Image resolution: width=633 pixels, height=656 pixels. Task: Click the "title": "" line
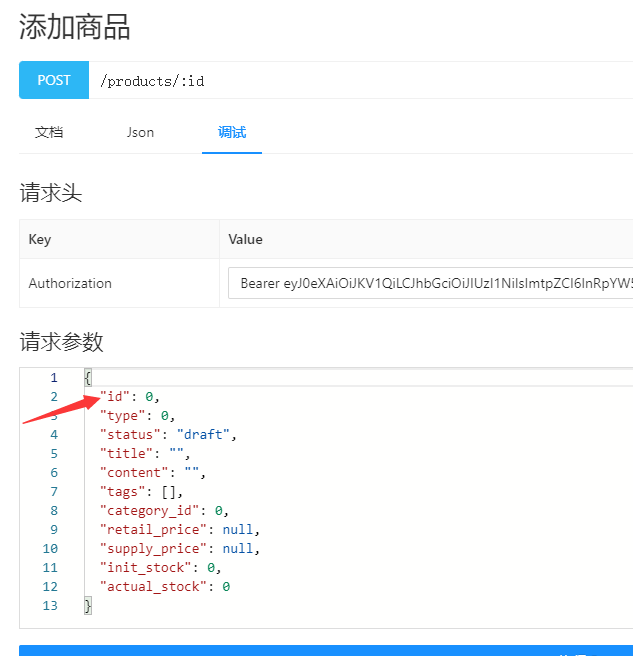(145, 454)
